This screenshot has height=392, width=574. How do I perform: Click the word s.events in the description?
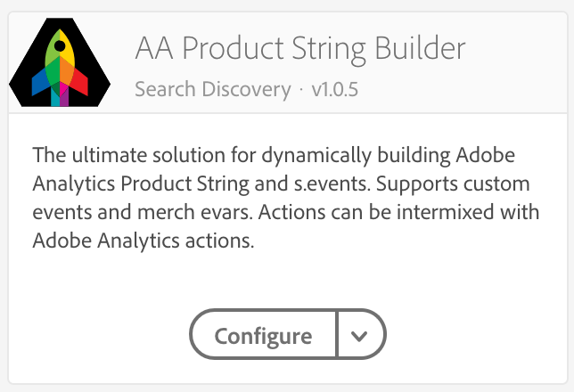pyautogui.click(x=332, y=184)
